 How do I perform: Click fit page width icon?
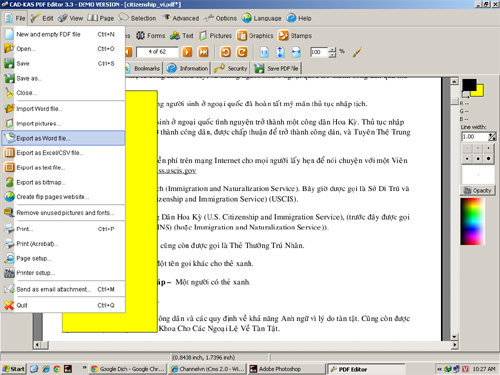[x=296, y=52]
